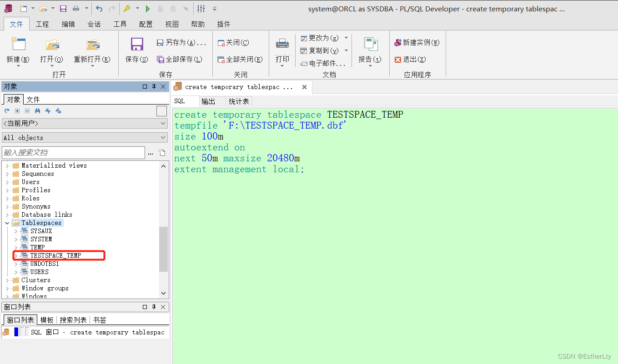Click the ribbon 保存 (Save) icon
The height and width of the screenshot is (364, 618).
[x=137, y=44]
